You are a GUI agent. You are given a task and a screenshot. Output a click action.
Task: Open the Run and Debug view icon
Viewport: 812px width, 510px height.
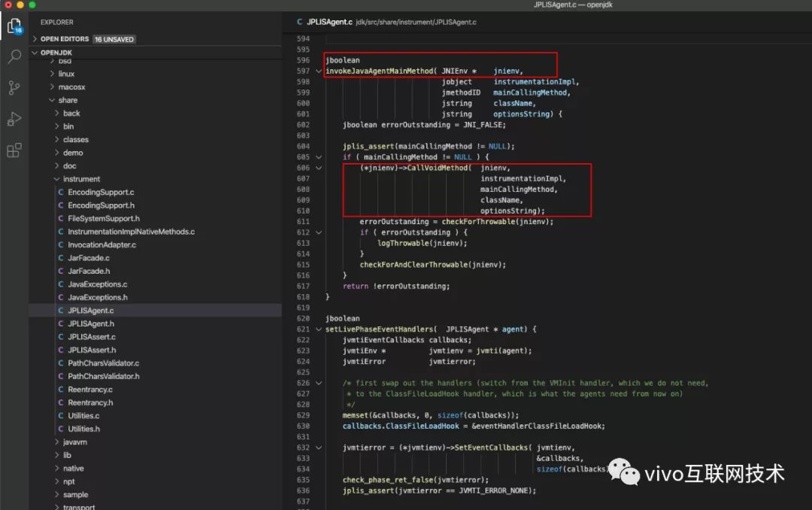[x=14, y=119]
